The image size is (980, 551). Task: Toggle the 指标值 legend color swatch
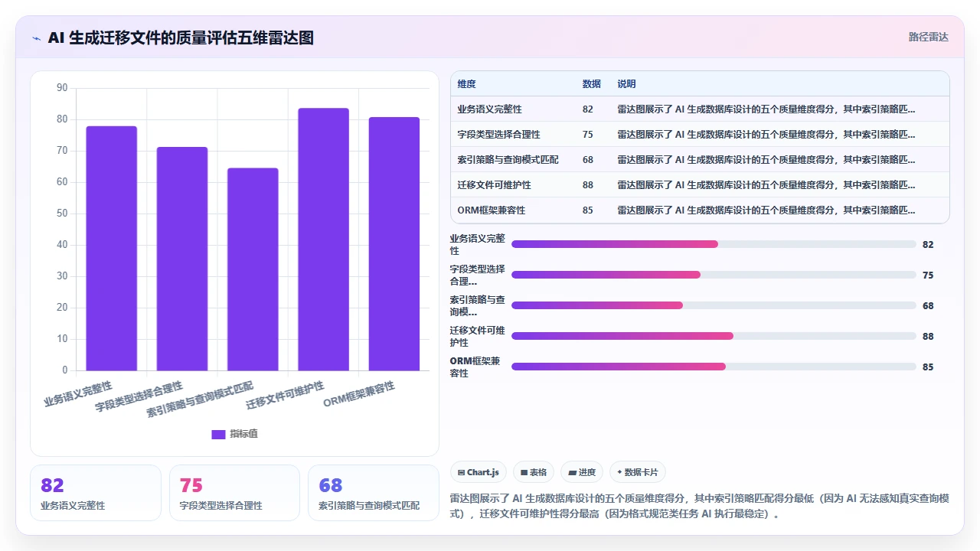pyautogui.click(x=218, y=434)
